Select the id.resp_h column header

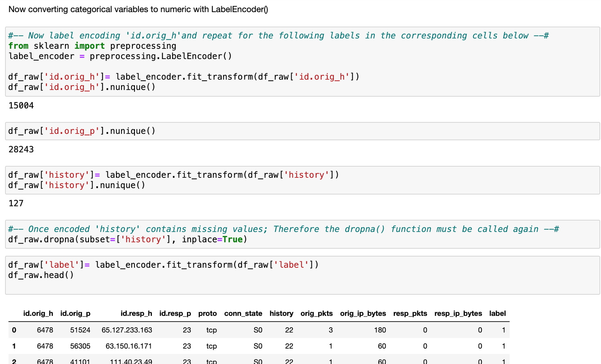(x=136, y=314)
